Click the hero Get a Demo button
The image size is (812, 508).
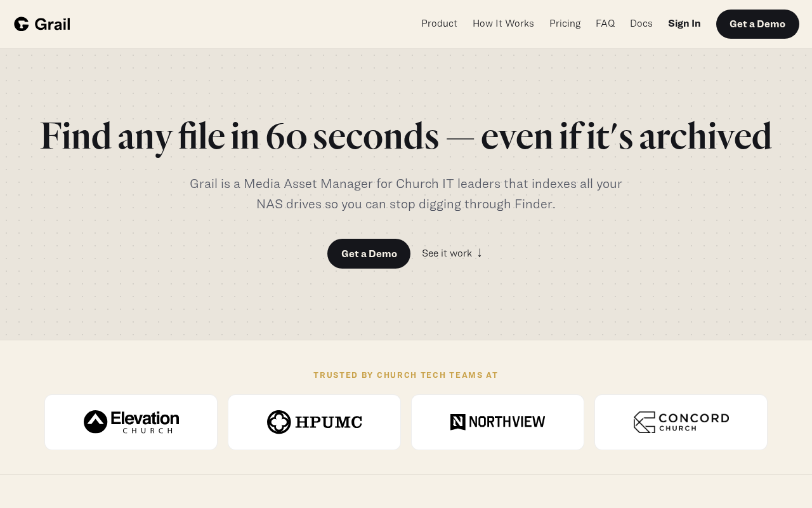click(x=369, y=253)
